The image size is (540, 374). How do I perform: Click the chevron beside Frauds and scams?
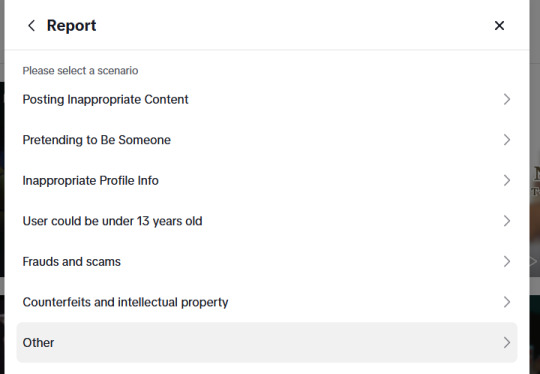[507, 261]
